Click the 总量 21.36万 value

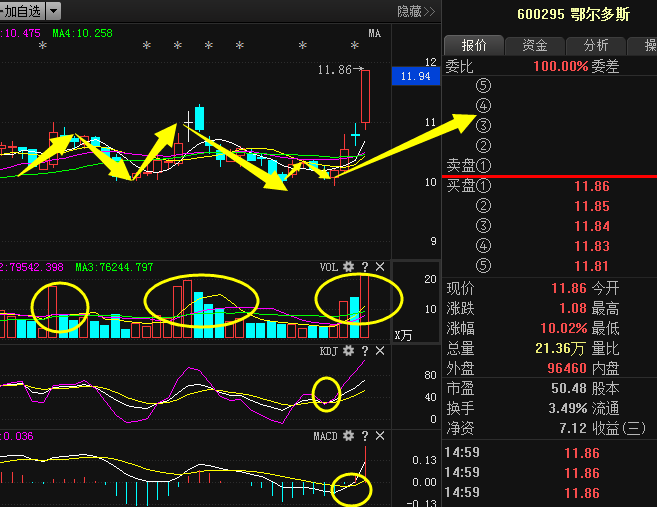point(560,348)
